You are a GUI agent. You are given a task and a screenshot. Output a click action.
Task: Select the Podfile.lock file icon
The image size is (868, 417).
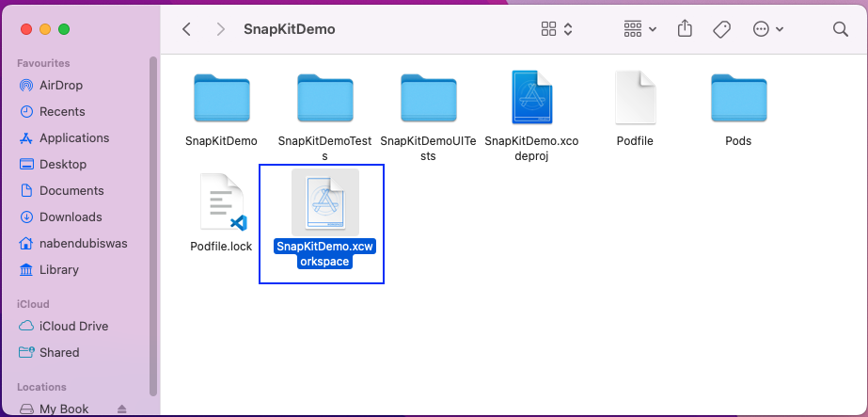pyautogui.click(x=223, y=202)
